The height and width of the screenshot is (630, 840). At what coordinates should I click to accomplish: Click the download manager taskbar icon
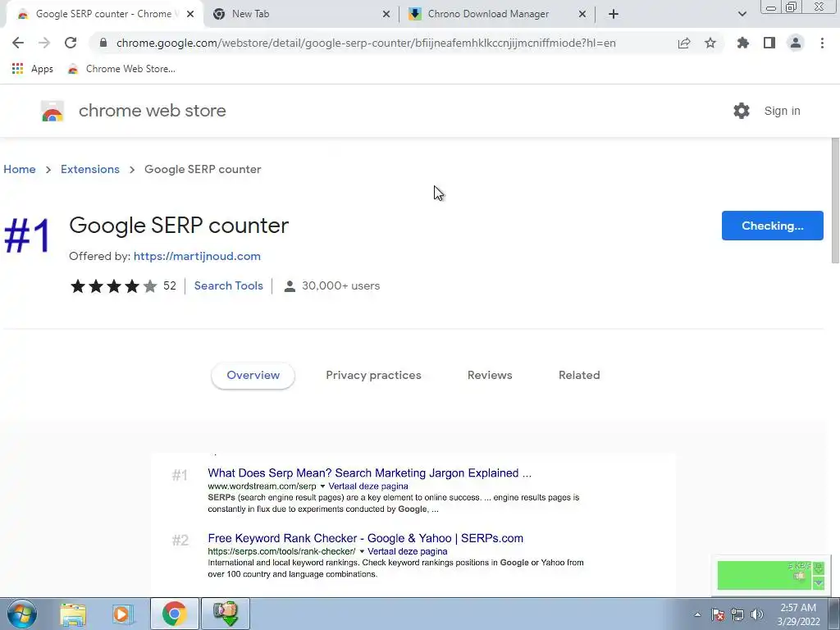pyautogui.click(x=226, y=614)
